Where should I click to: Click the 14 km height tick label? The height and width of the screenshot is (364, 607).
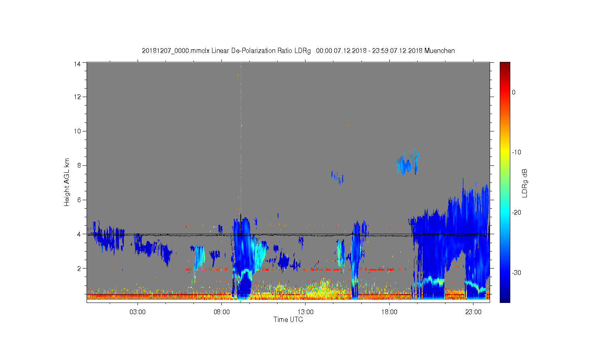pos(77,63)
